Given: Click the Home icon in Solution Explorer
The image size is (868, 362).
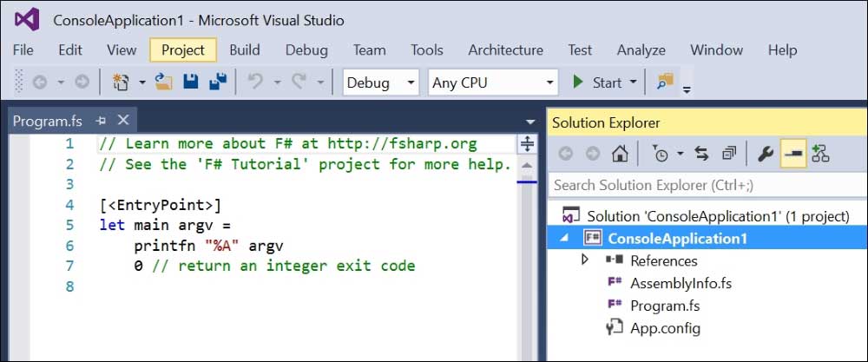Looking at the screenshot, I should coord(620,154).
